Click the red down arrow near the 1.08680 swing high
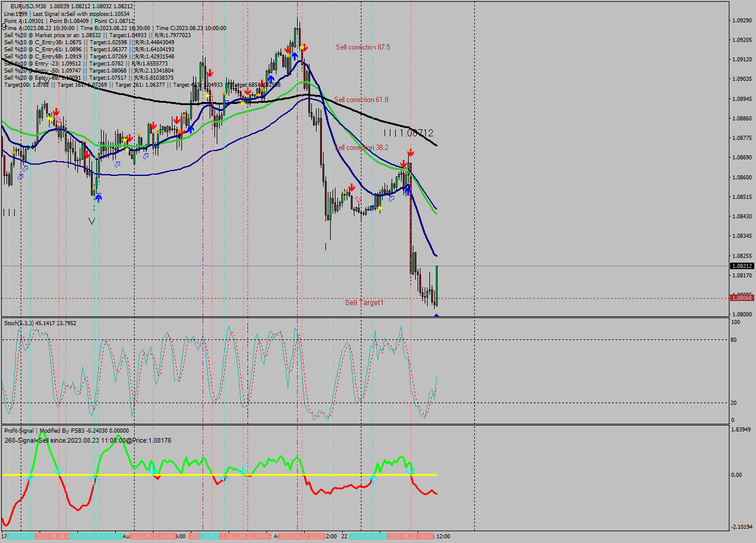The image size is (756, 543). [x=410, y=152]
